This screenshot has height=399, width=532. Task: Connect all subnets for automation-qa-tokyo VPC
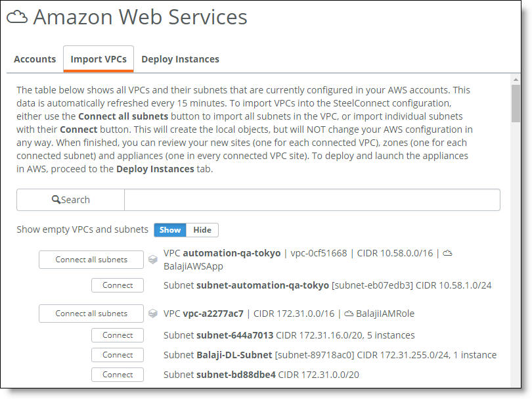(91, 260)
